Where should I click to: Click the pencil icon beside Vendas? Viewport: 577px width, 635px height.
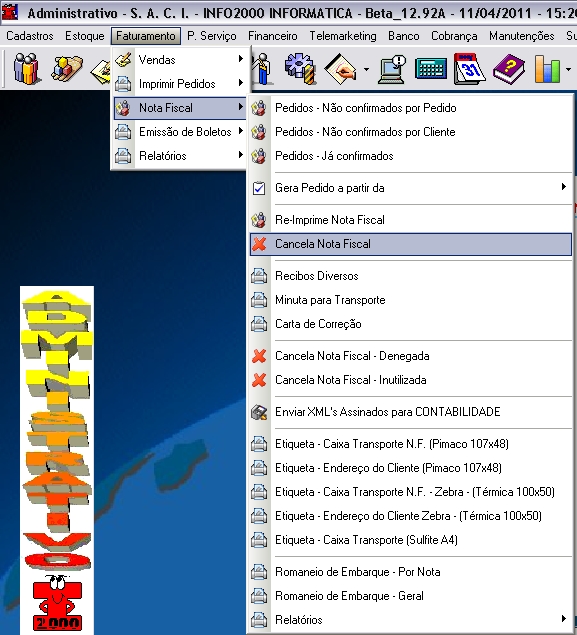pos(123,60)
